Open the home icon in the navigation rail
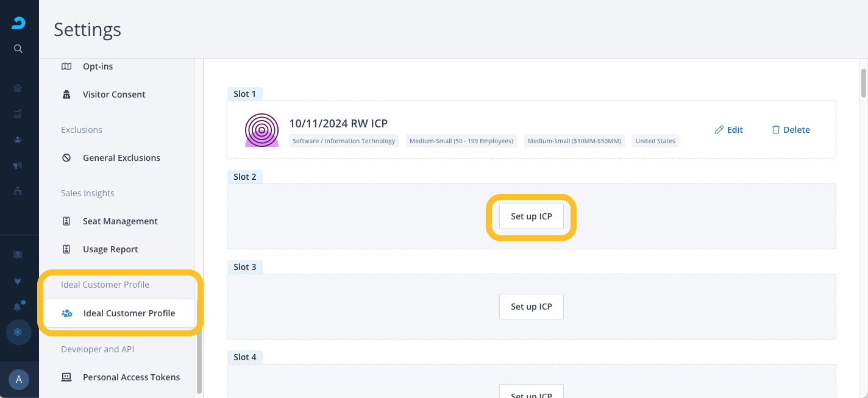The height and width of the screenshot is (398, 868). click(x=18, y=88)
